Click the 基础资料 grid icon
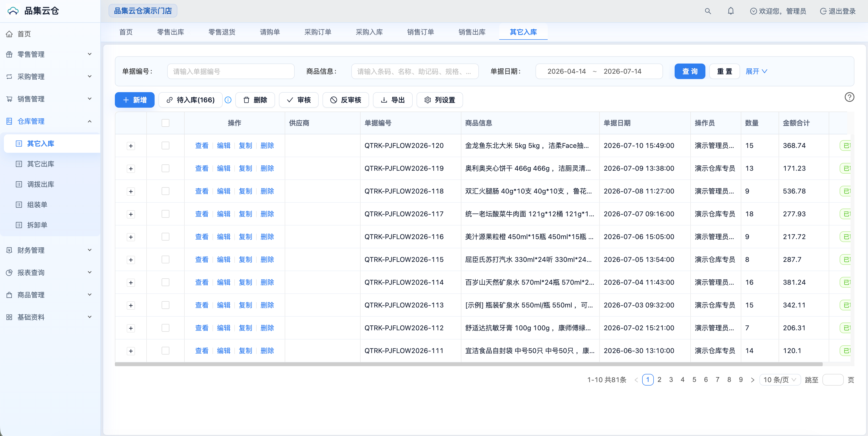The width and height of the screenshot is (868, 436). tap(9, 317)
